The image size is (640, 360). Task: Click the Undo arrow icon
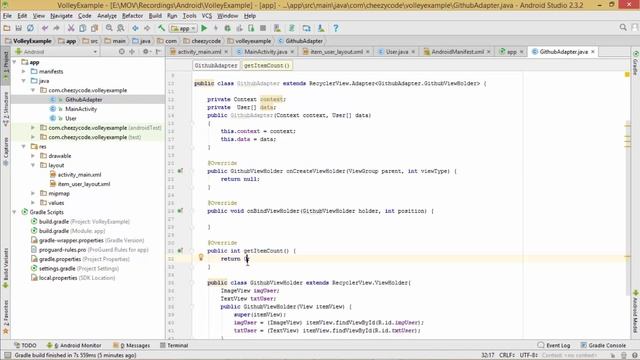[45, 28]
